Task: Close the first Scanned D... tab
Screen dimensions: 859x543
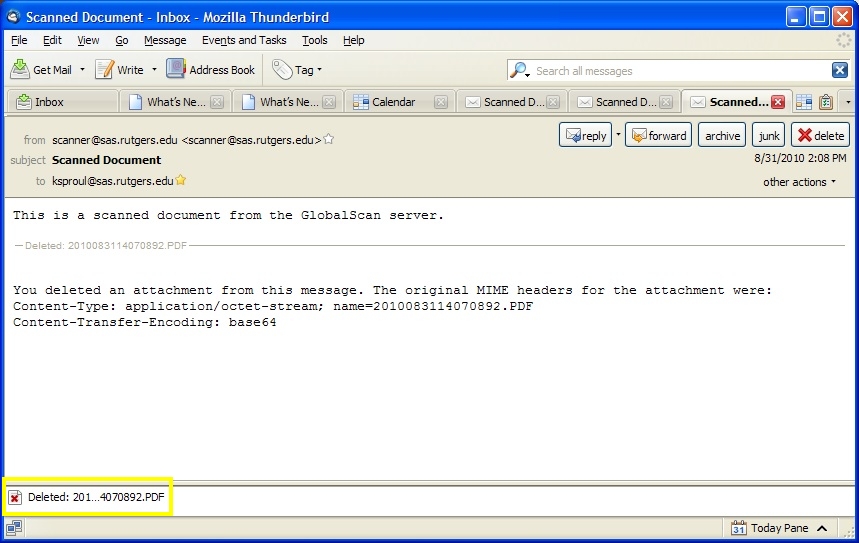Action: pos(553,102)
